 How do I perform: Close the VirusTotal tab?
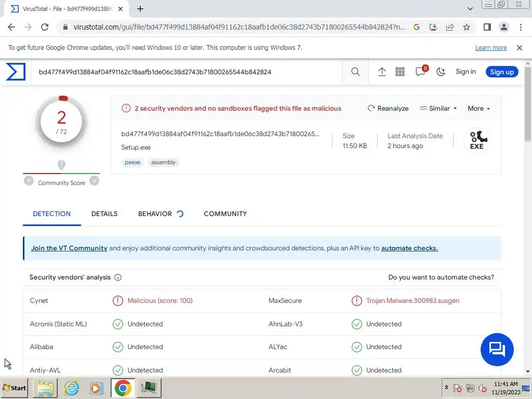(x=121, y=9)
